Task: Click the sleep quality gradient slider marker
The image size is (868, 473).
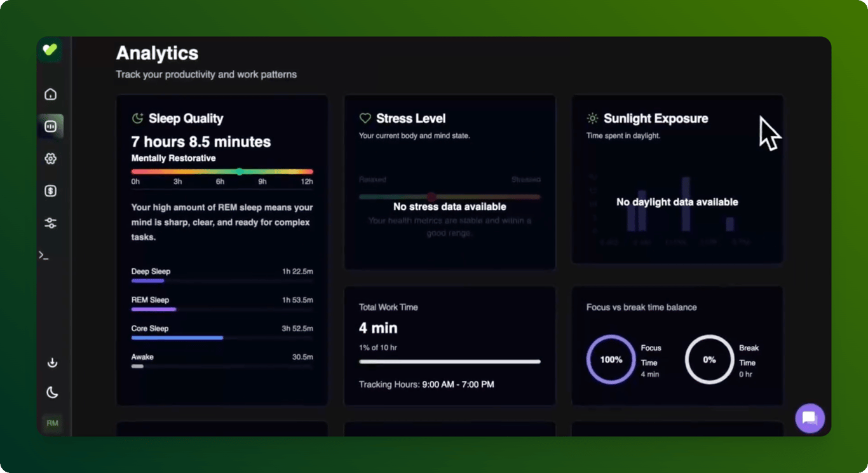Action: point(240,171)
